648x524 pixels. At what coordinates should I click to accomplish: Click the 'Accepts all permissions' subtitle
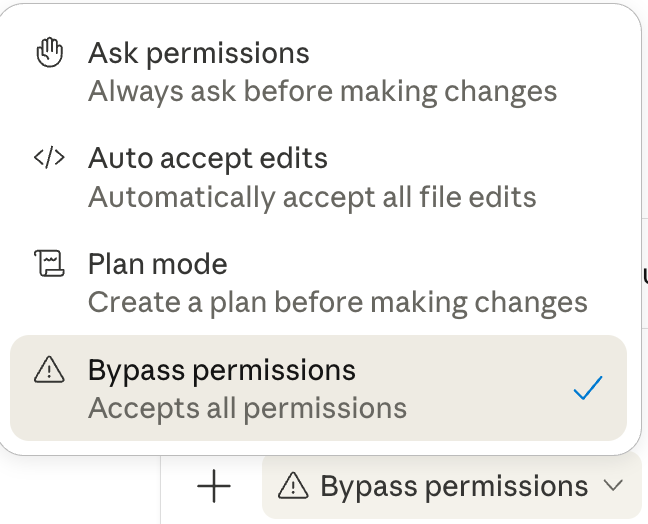pyautogui.click(x=247, y=408)
